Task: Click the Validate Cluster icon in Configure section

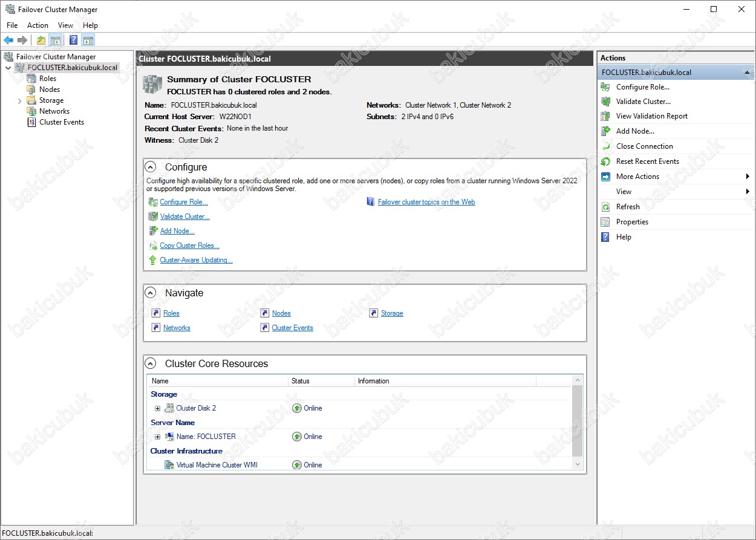Action: click(x=154, y=216)
